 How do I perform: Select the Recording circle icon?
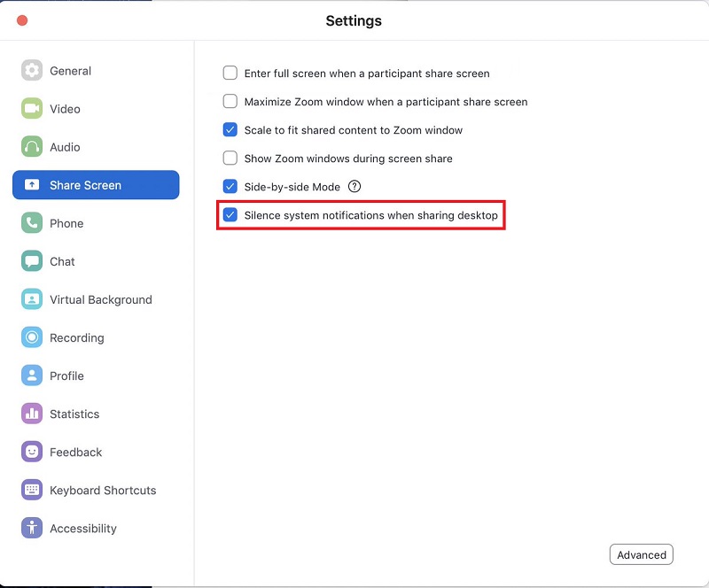pos(32,337)
